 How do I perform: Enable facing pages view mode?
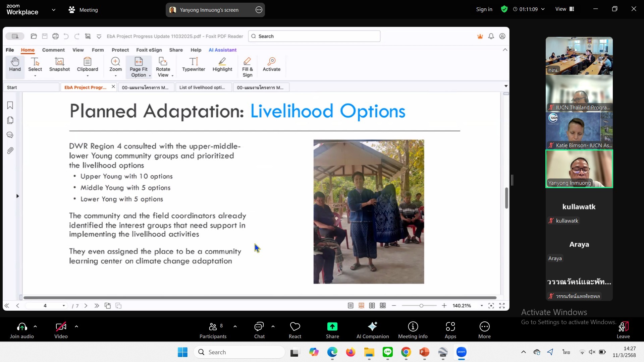[372, 306]
